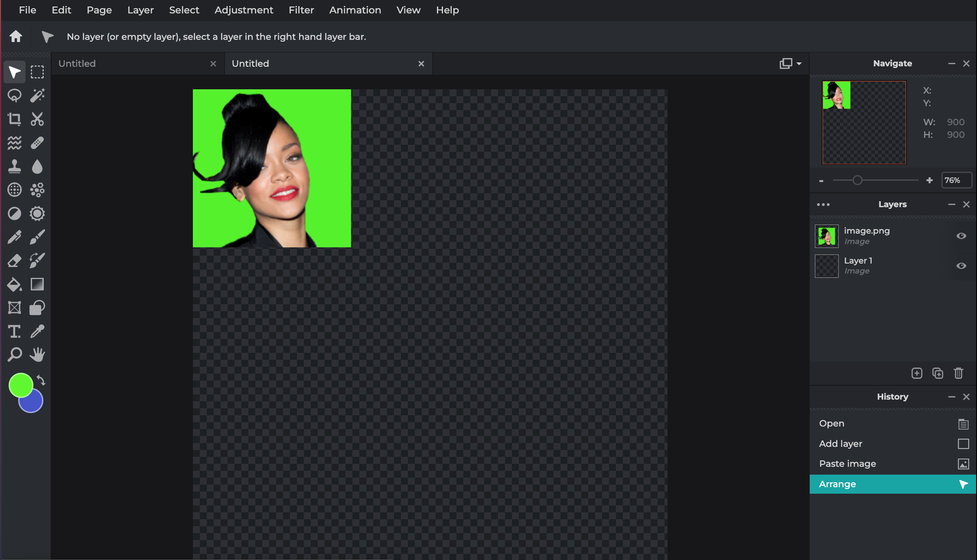Select the Heal bandage tool
The image size is (977, 560).
[37, 143]
